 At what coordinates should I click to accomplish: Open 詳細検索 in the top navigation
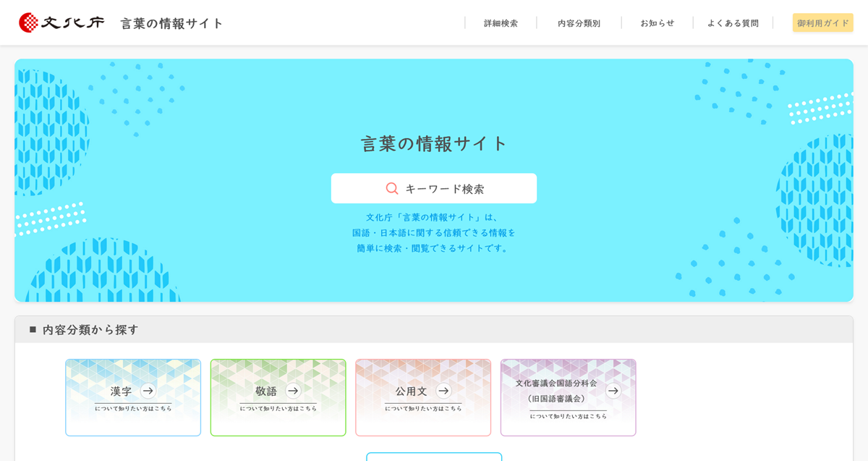pos(501,23)
